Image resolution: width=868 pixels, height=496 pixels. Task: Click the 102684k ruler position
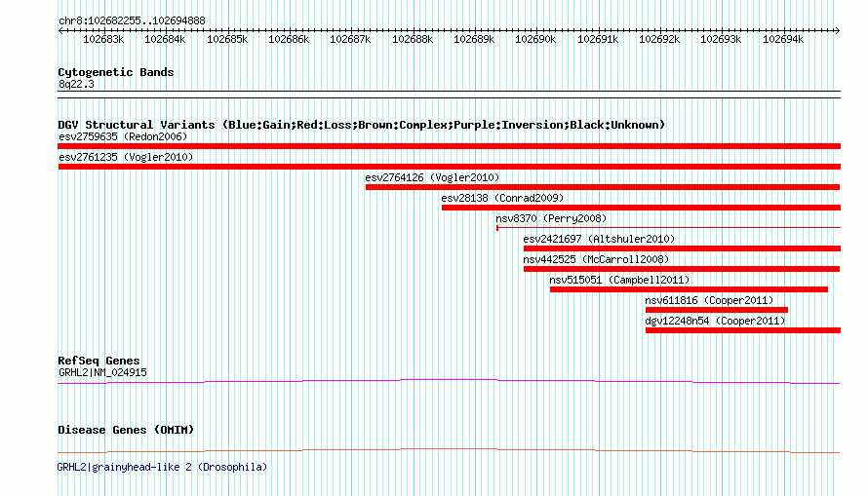click(165, 39)
